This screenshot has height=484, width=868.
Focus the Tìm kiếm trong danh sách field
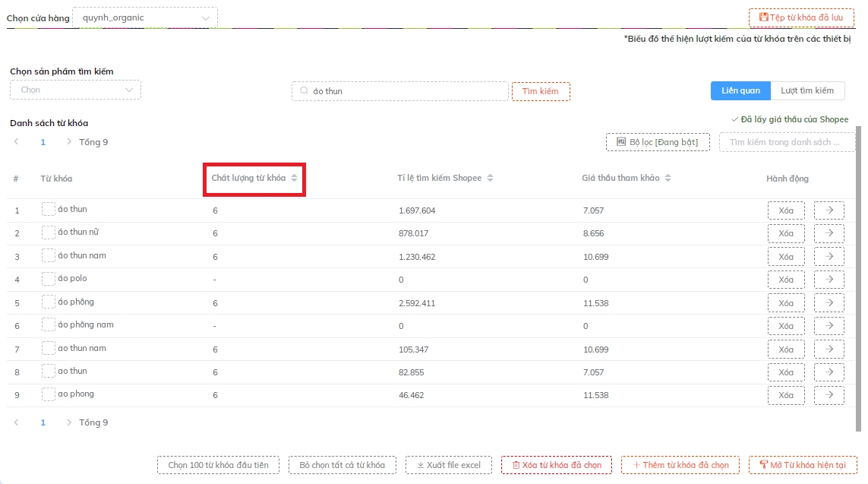[786, 142]
